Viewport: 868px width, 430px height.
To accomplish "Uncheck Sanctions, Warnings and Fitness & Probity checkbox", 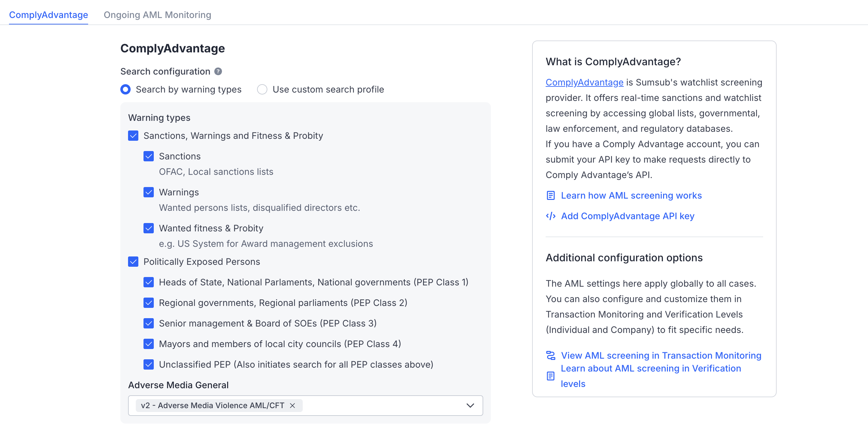I will (x=133, y=136).
